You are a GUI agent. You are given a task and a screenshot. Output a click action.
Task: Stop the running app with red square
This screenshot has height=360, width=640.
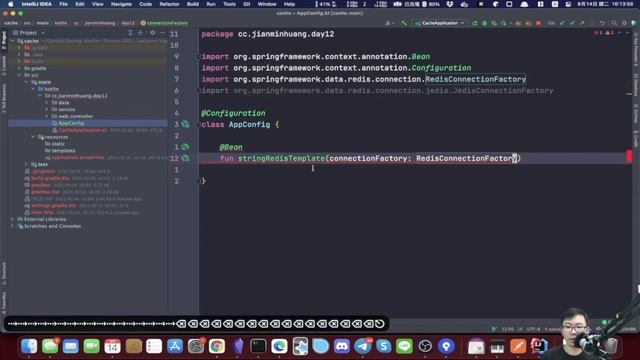[538, 23]
